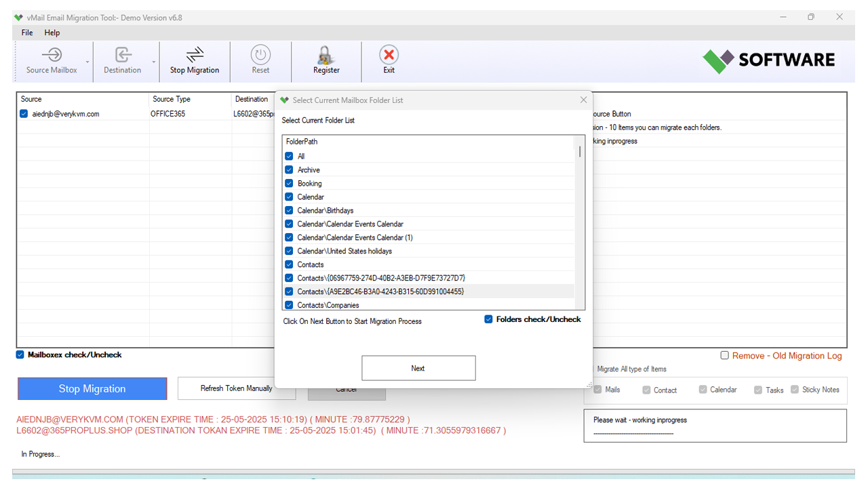Toggle the Mails item type checkbox

coord(597,389)
